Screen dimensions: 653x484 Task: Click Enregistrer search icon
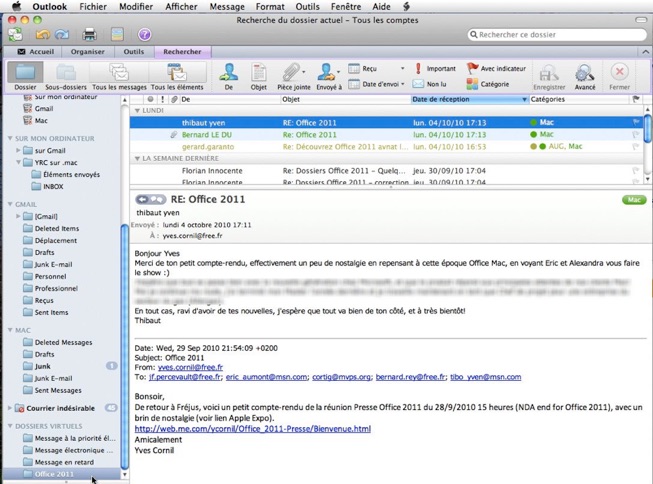click(549, 77)
